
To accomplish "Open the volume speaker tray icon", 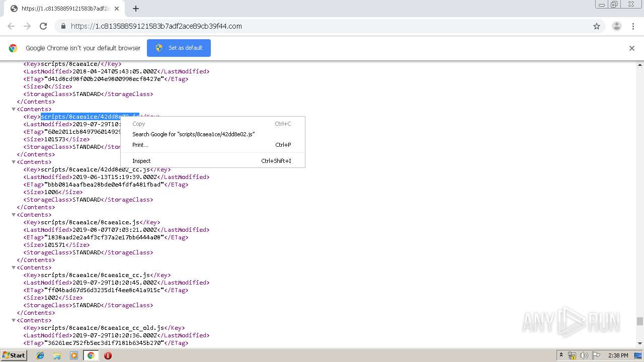I will [x=584, y=355].
